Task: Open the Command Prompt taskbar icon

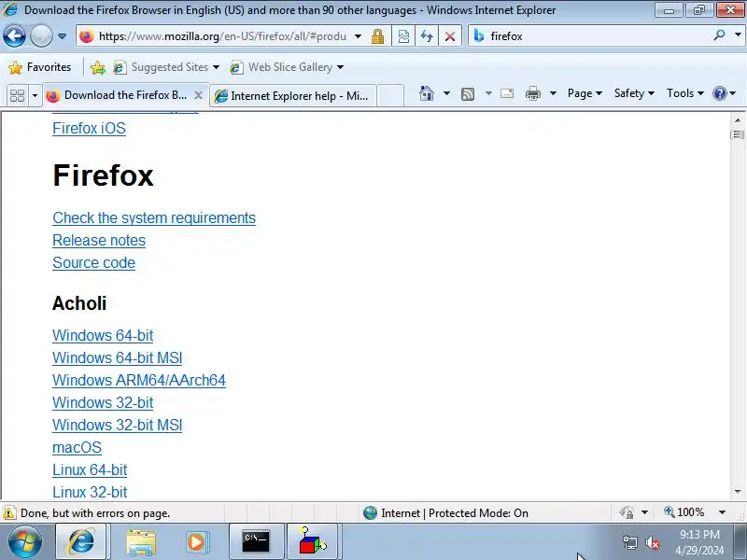Action: click(x=256, y=542)
